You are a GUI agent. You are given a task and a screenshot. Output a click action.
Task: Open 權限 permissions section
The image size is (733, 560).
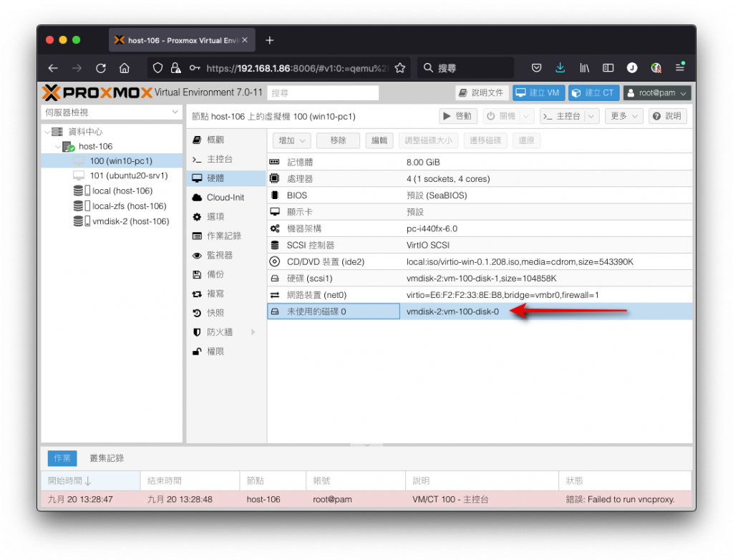(226, 352)
